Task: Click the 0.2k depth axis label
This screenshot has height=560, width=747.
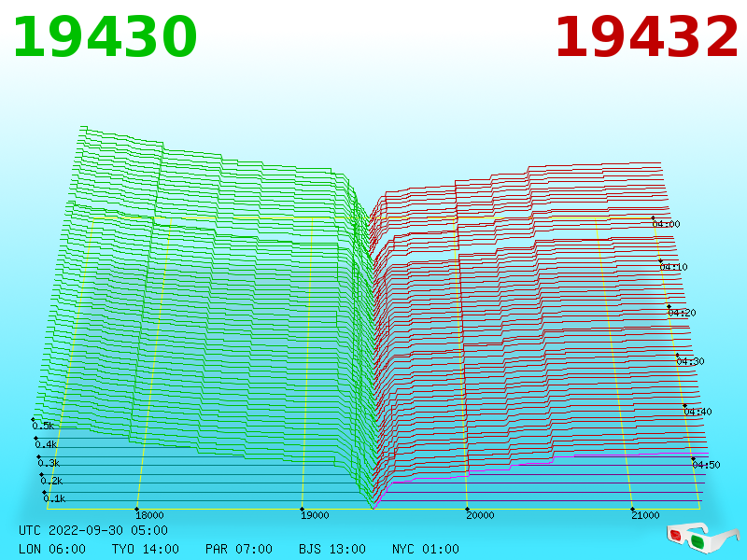Action: 51,481
